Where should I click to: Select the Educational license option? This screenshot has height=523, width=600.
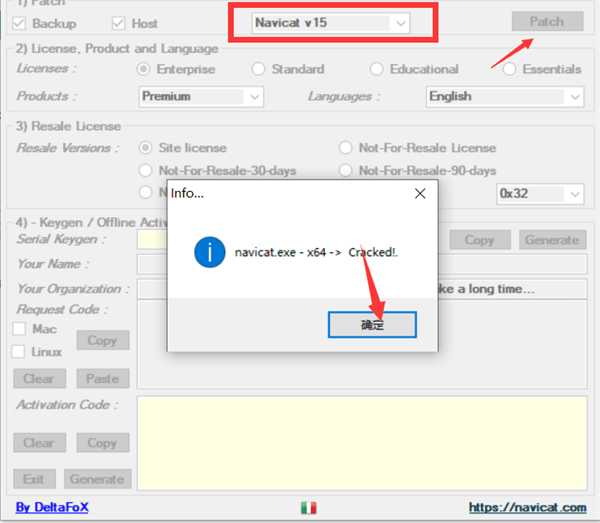click(376, 69)
